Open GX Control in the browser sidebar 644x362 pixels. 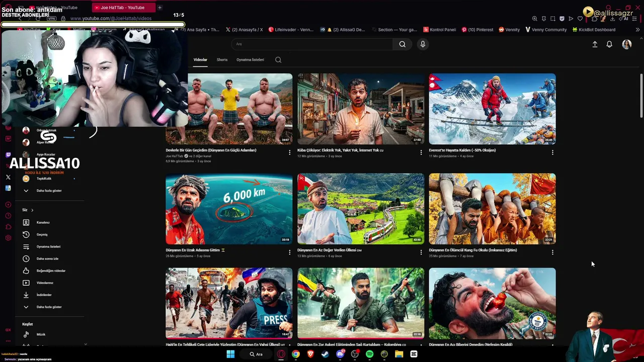[x=8, y=330]
